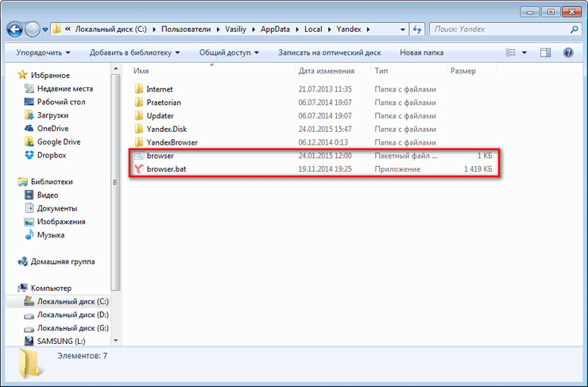Click AppData in the address path

(275, 29)
